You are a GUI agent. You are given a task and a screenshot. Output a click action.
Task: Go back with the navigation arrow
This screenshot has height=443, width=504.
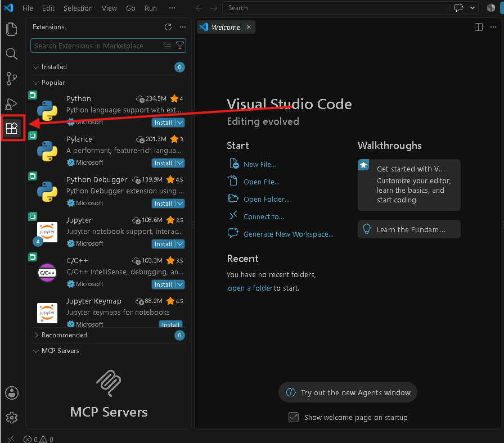tap(199, 8)
